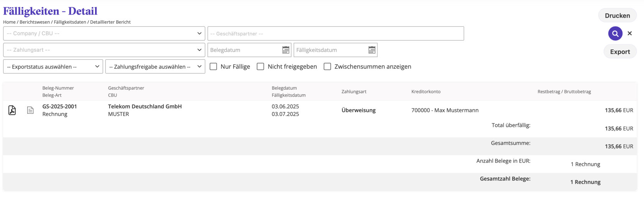Open invoice number GS-2025-2001
Viewport: 644px width, 202px height.
(x=59, y=107)
